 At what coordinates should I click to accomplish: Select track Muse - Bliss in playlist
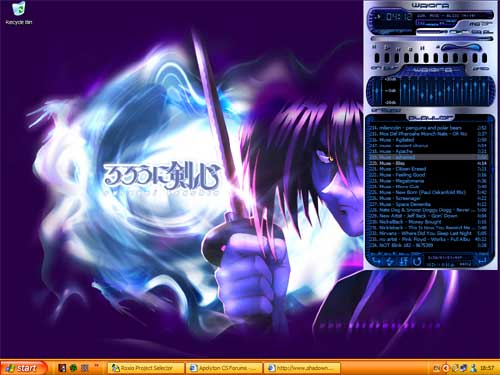(x=428, y=163)
